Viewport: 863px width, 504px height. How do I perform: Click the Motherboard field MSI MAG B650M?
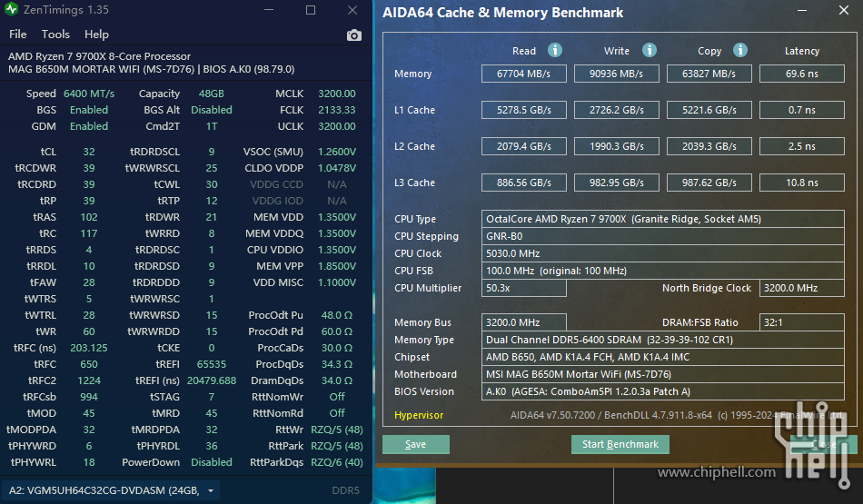[x=662, y=374]
